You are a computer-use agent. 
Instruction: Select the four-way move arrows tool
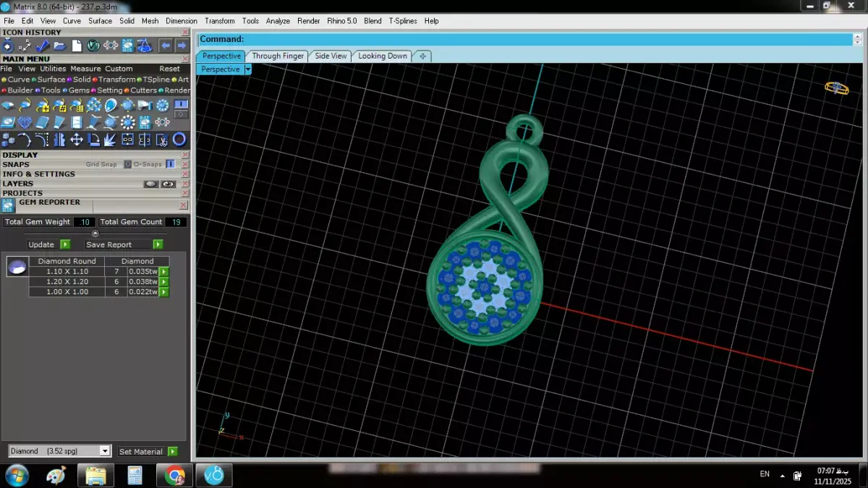[x=77, y=140]
